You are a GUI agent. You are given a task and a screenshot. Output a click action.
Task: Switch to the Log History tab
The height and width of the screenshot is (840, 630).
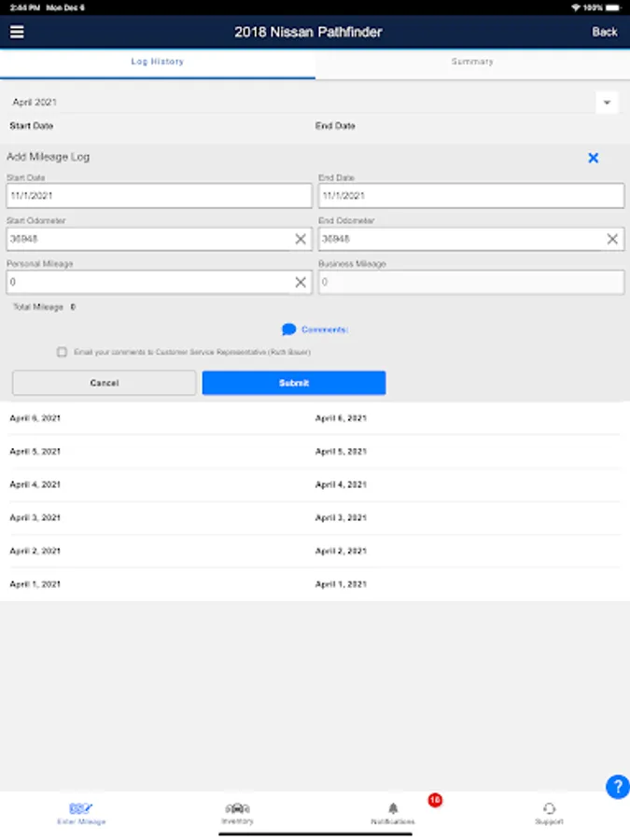(158, 63)
